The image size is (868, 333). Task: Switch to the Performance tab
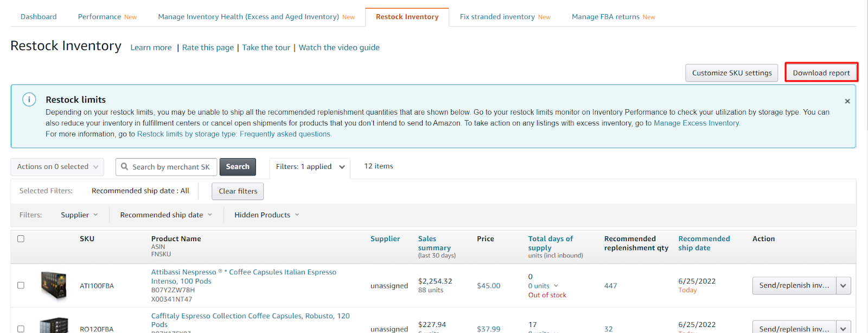pos(107,17)
